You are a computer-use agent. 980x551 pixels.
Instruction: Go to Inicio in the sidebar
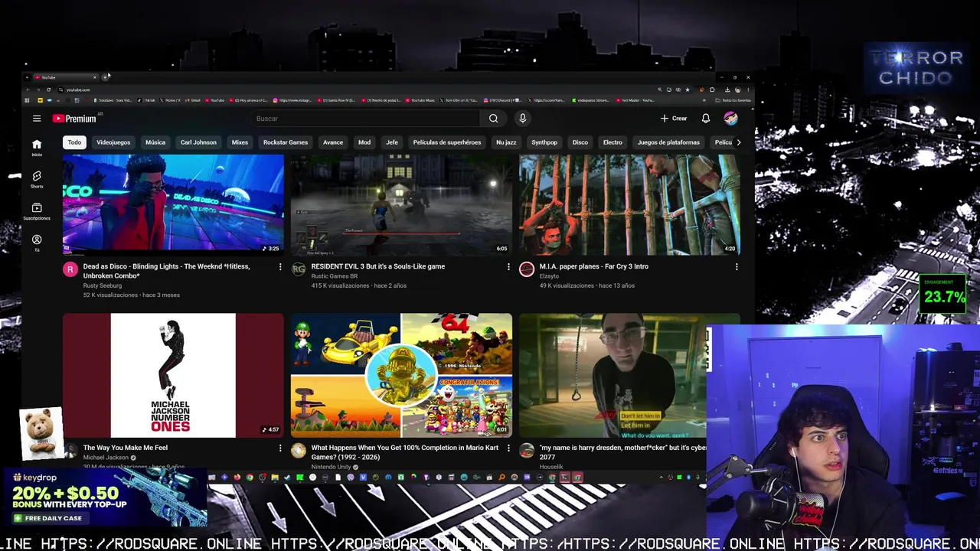point(37,148)
